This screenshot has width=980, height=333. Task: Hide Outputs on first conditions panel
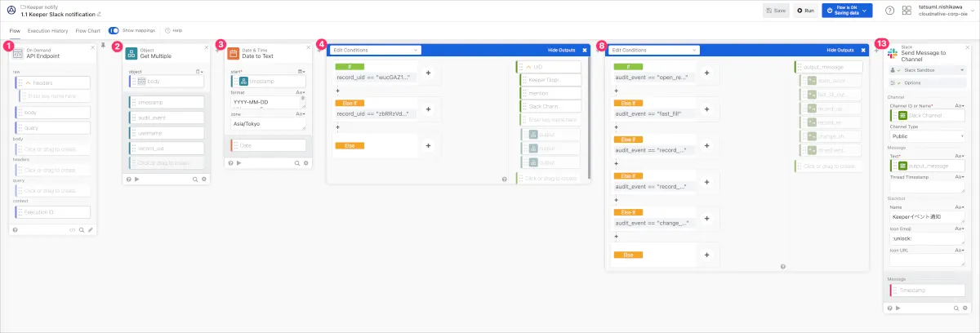point(563,50)
